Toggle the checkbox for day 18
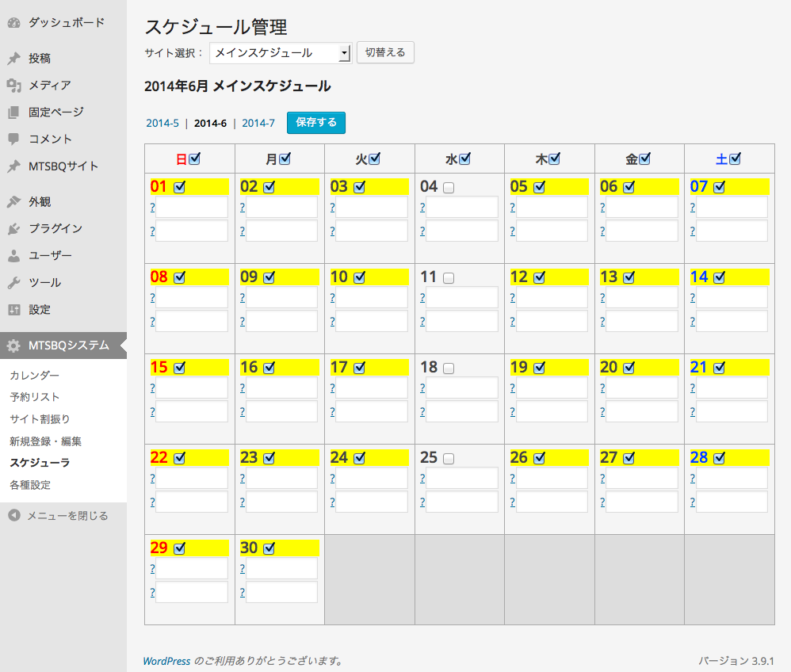This screenshot has width=791, height=672. click(x=449, y=368)
